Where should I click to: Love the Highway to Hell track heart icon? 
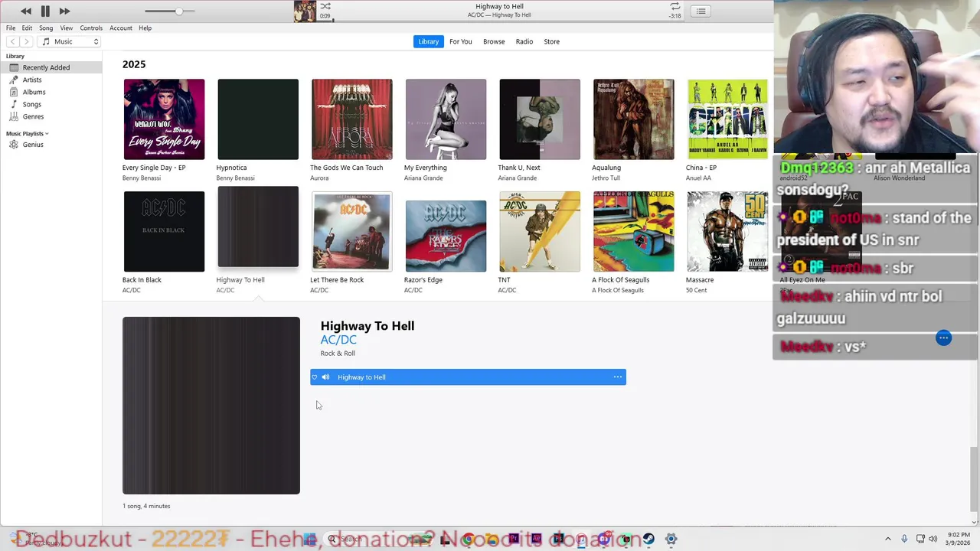point(314,377)
